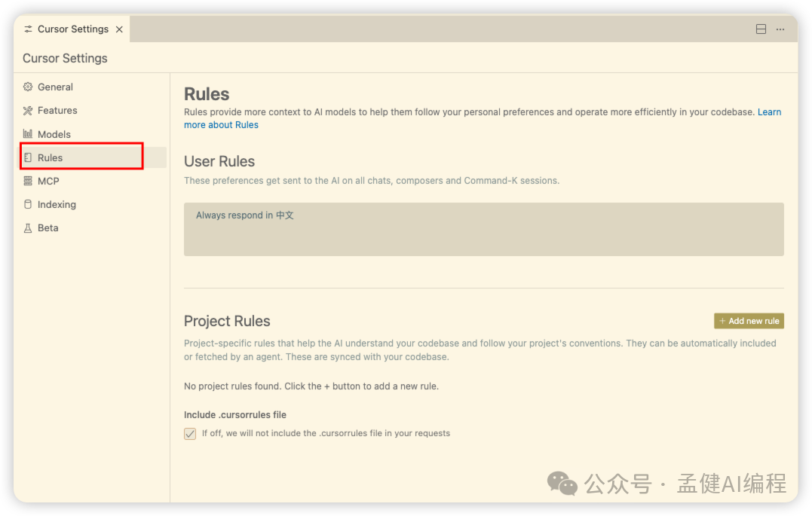
Task: Click the 'Include .cursorrules file' label
Action: (235, 414)
